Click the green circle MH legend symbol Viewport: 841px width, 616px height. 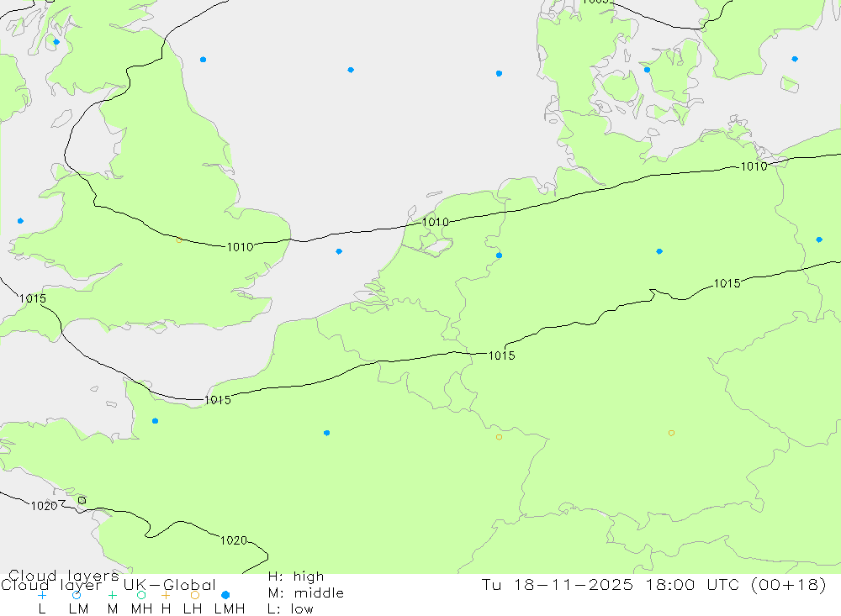[141, 595]
